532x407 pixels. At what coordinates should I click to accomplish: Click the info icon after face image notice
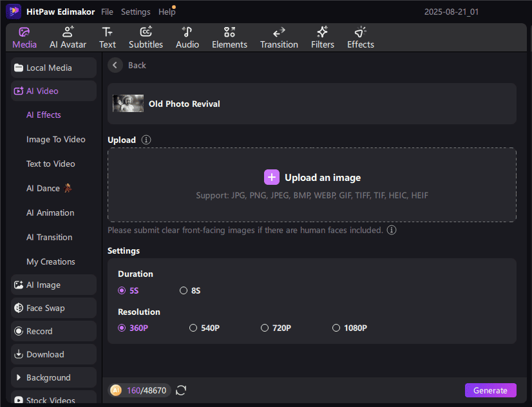point(392,230)
